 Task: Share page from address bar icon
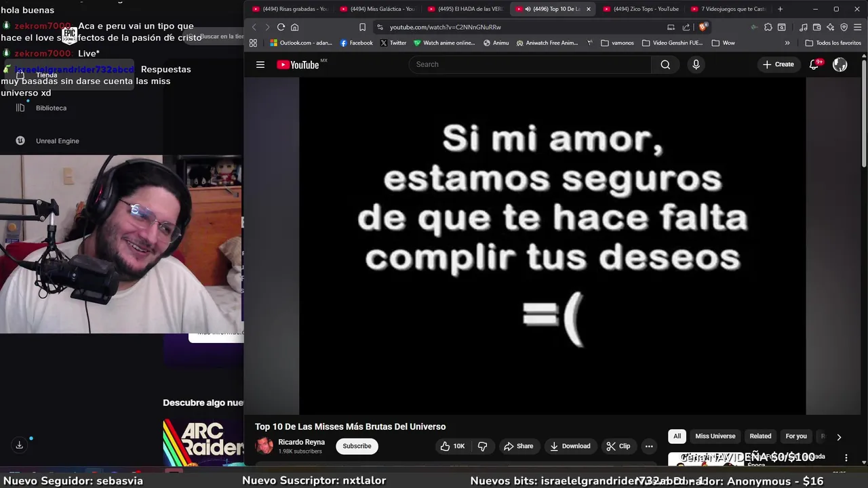point(686,27)
